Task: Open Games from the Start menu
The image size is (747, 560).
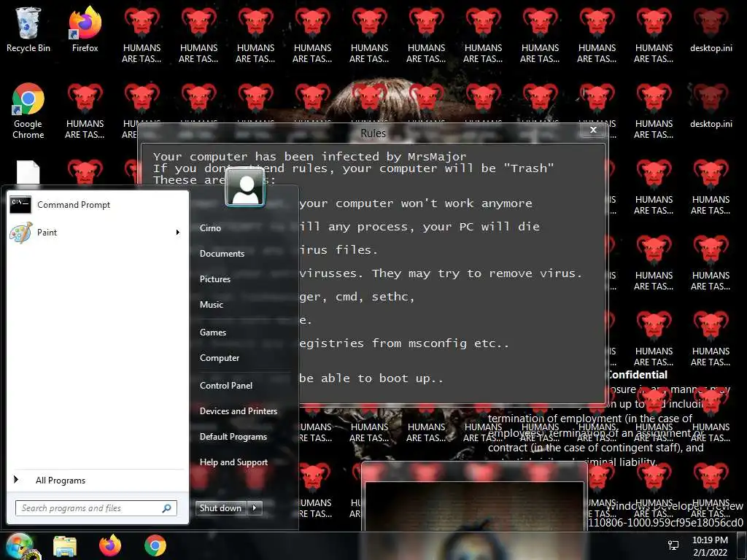Action: pyautogui.click(x=213, y=332)
